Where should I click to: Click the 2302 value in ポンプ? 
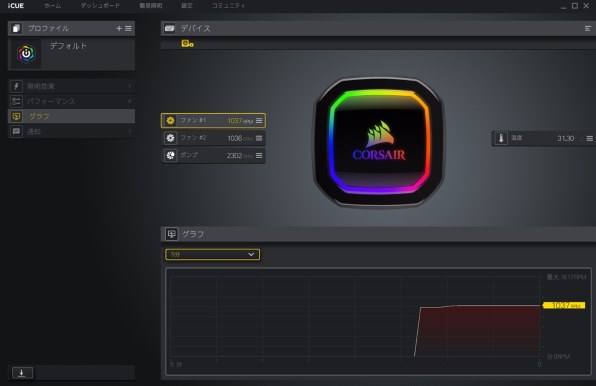pyautogui.click(x=234, y=156)
